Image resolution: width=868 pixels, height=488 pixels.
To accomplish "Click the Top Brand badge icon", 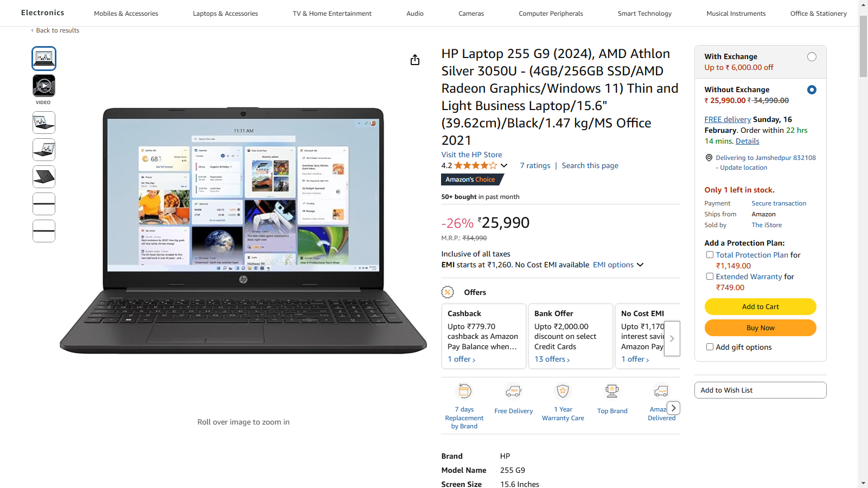I will pos(612,391).
